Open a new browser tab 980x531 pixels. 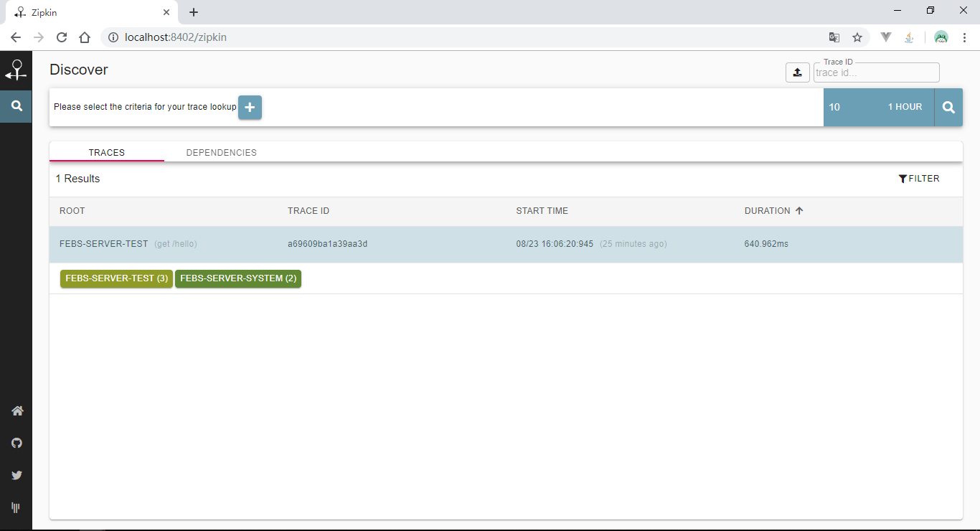[194, 12]
